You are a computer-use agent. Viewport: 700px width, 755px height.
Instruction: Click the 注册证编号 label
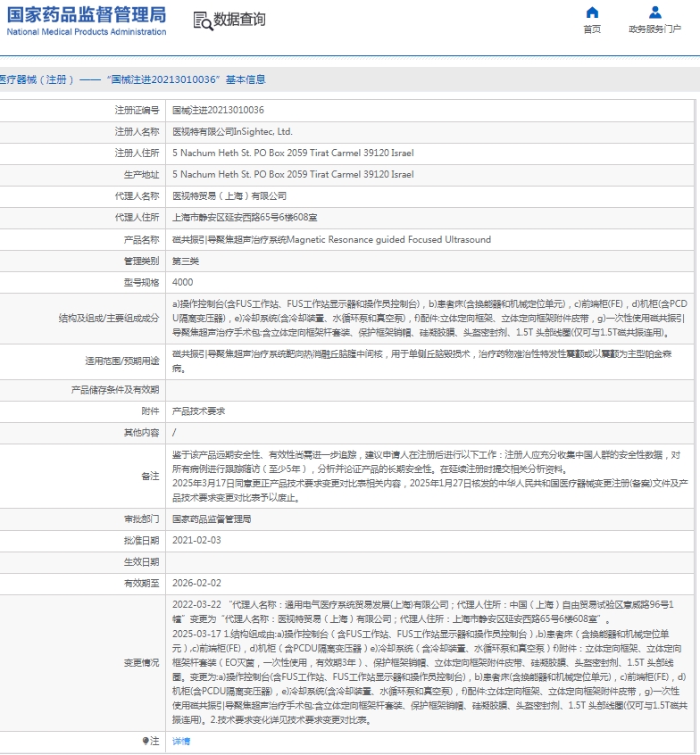(137, 111)
